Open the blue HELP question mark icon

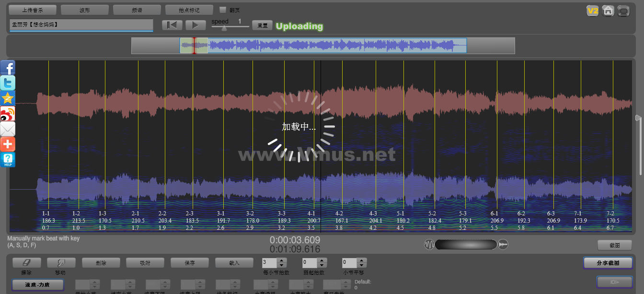click(8, 159)
